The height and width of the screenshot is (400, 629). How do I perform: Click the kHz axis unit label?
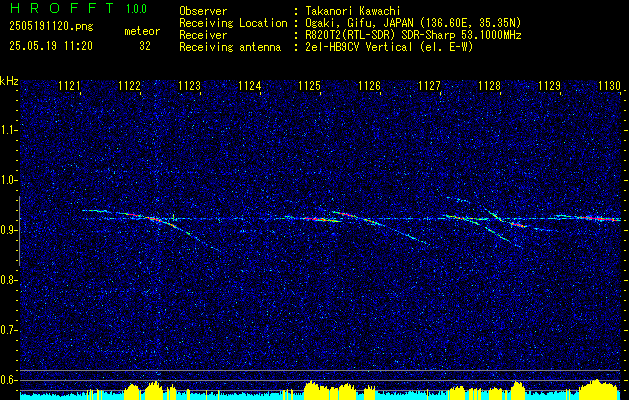point(9,81)
